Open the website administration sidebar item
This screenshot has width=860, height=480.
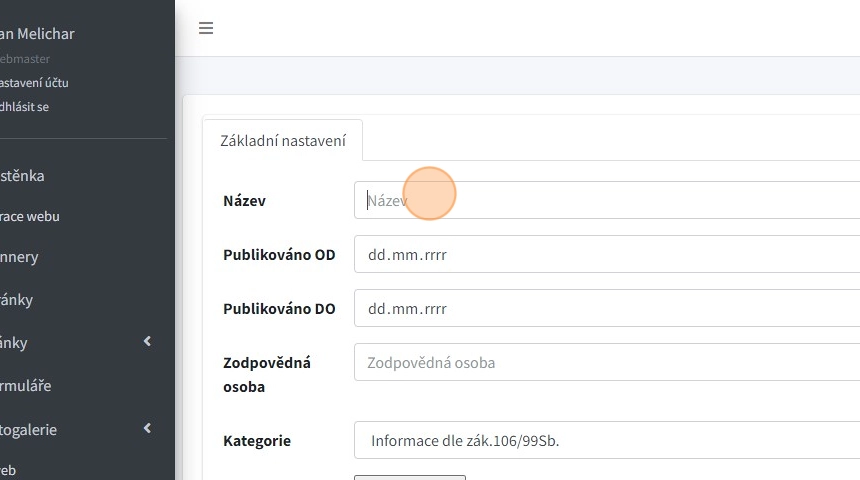(30, 216)
